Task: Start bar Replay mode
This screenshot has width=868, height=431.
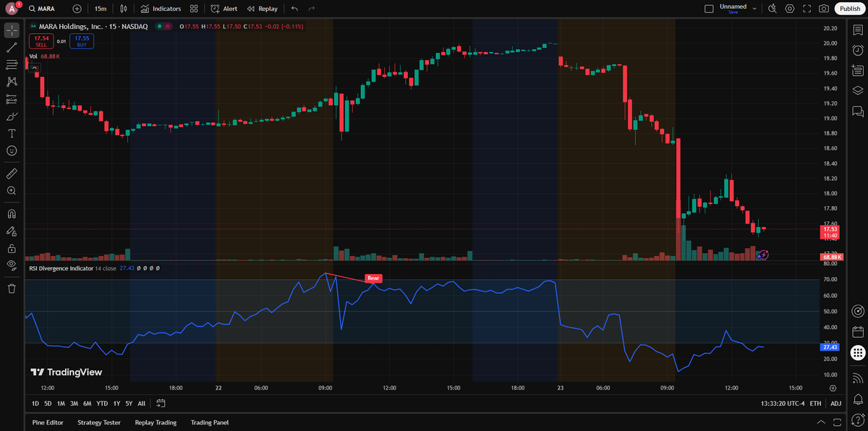Action: click(262, 9)
